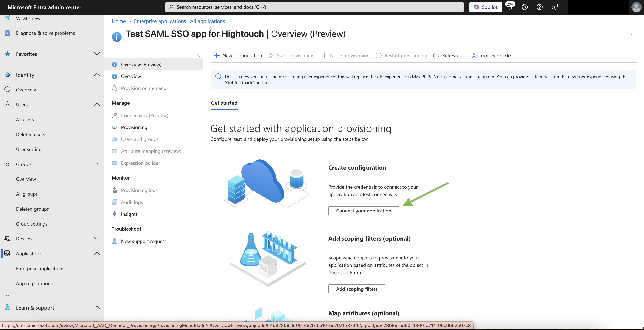
Task: Click the Enterprise applications breadcrumb link
Action: [179, 21]
